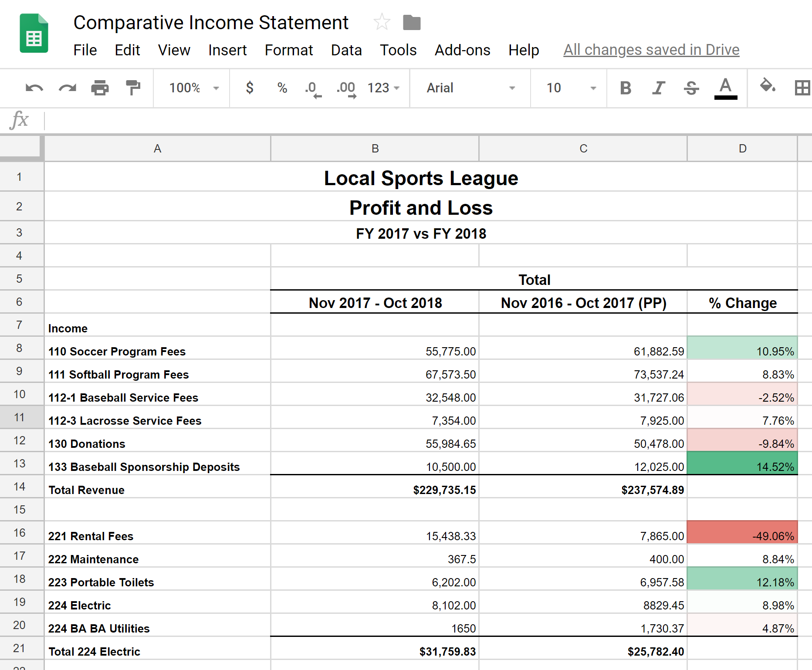Click the 130 Donations row label
The height and width of the screenshot is (670, 812).
tap(157, 440)
